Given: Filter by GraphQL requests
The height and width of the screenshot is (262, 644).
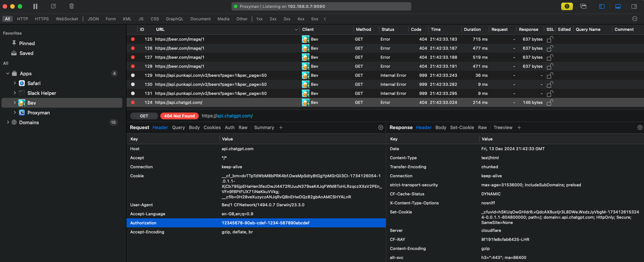Looking at the screenshot, I should pyautogui.click(x=175, y=19).
